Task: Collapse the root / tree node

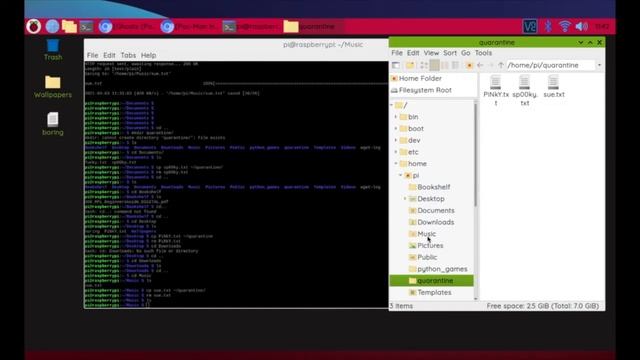Action: coord(392,105)
